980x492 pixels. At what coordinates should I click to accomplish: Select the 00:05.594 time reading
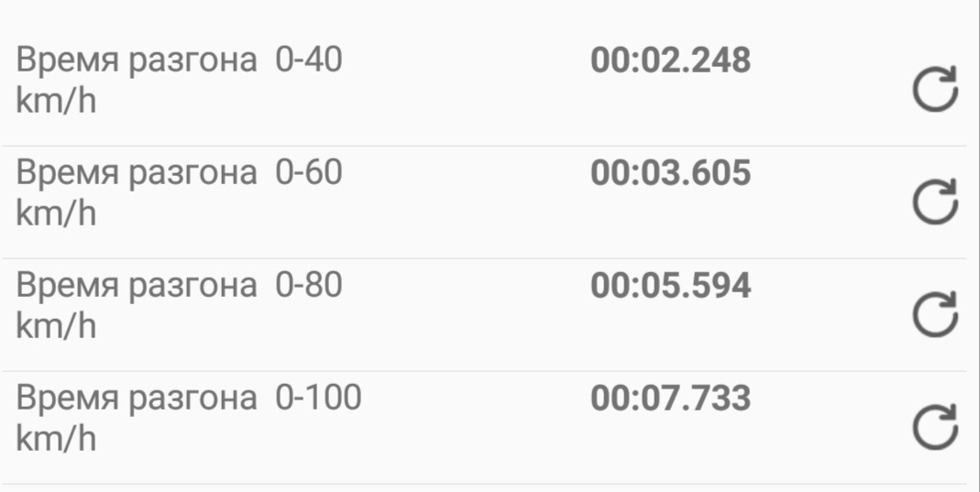pos(670,287)
